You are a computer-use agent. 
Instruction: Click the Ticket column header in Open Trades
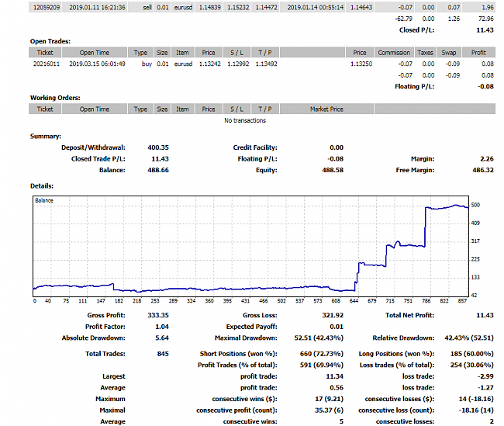(x=45, y=52)
